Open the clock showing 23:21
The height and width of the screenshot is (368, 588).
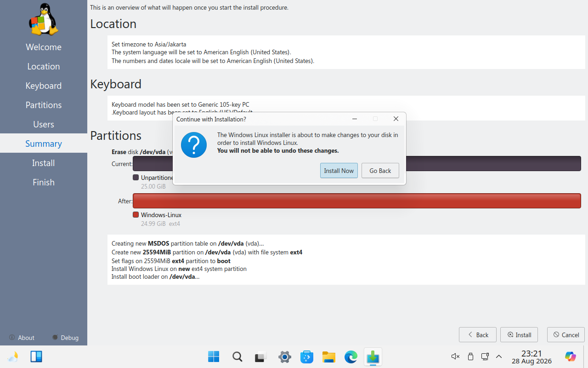click(x=531, y=357)
